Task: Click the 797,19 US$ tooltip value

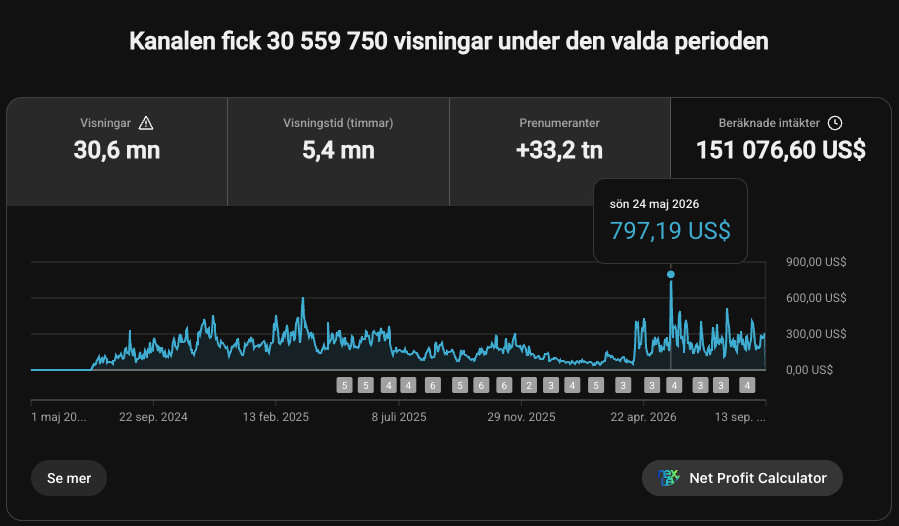Action: (x=670, y=231)
